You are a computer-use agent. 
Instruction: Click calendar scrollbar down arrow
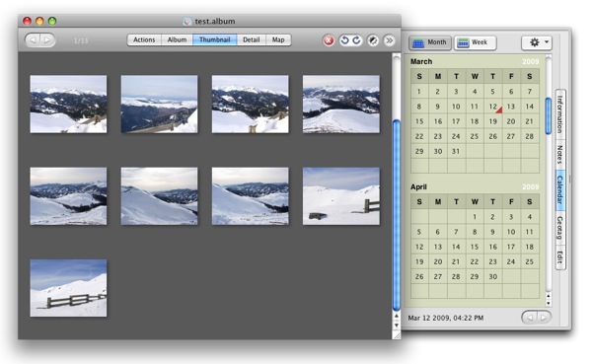coord(549,303)
